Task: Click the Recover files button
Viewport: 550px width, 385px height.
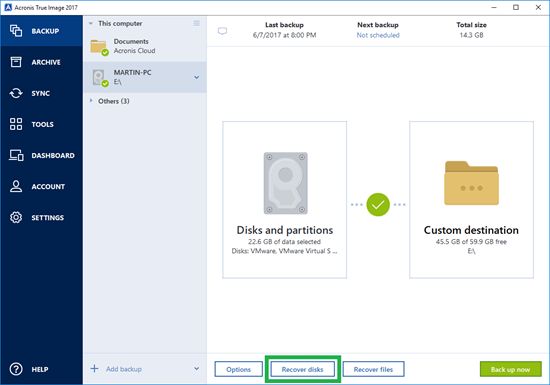Action: 373,369
